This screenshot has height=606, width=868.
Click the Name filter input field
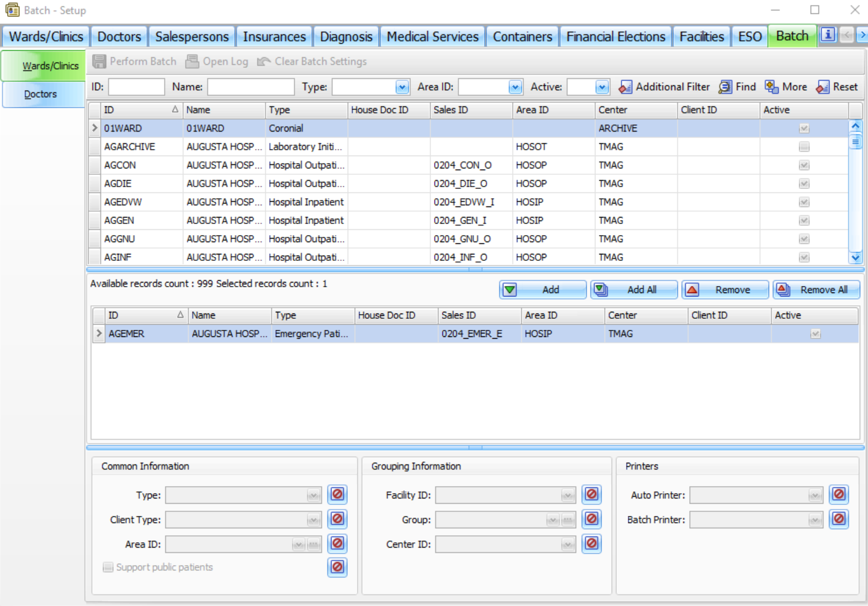251,87
